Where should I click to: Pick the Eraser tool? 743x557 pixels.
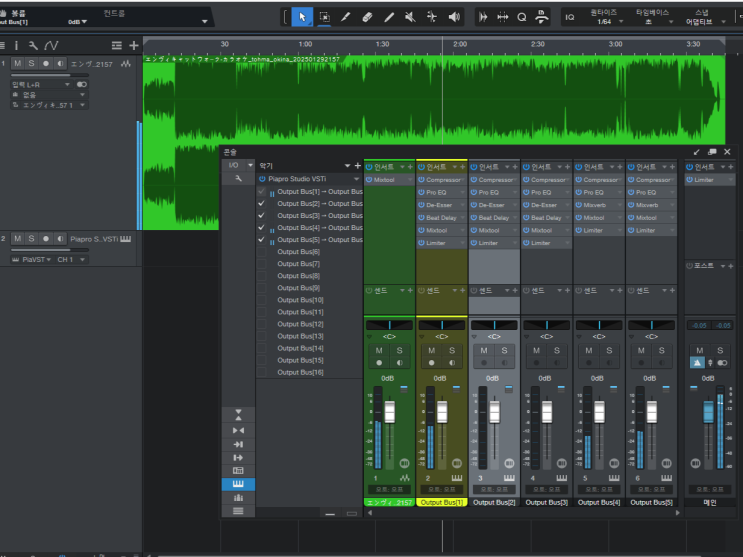tap(367, 17)
